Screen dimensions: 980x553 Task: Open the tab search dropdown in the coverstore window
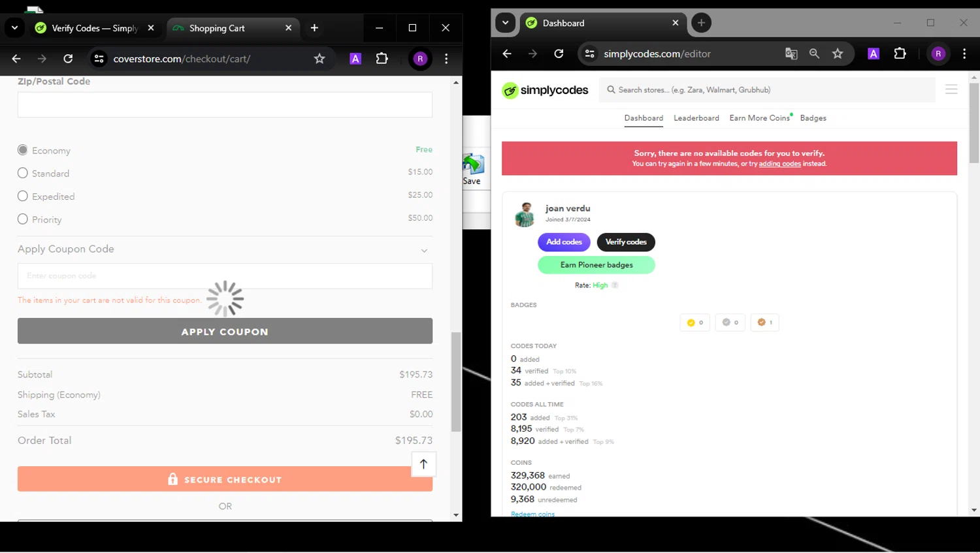(14, 28)
